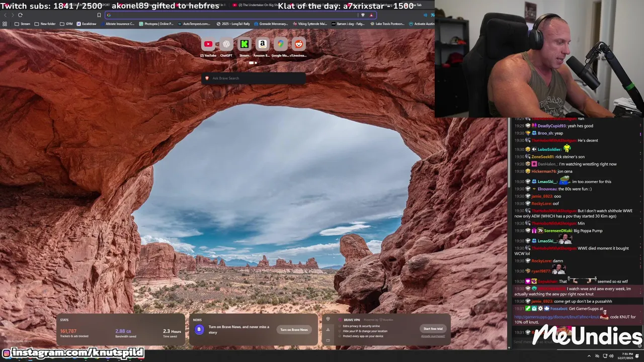This screenshot has height=362, width=644.
Task: Open clock showing 7:31 PM
Action: tap(626, 356)
